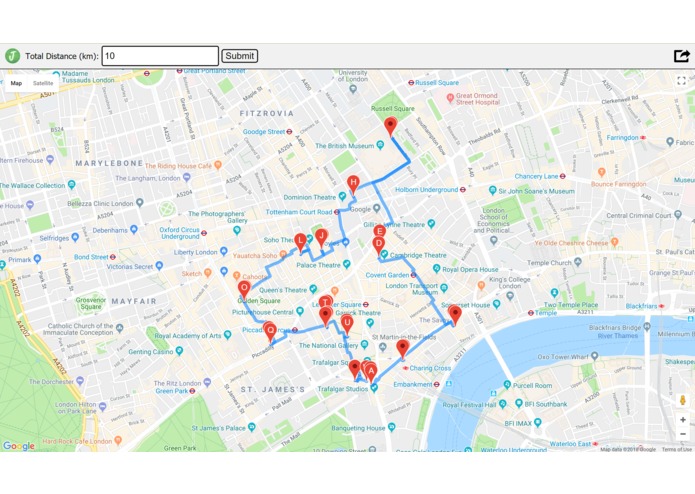Select route marker L
Viewport: 695px width, 494px height.
tap(301, 243)
